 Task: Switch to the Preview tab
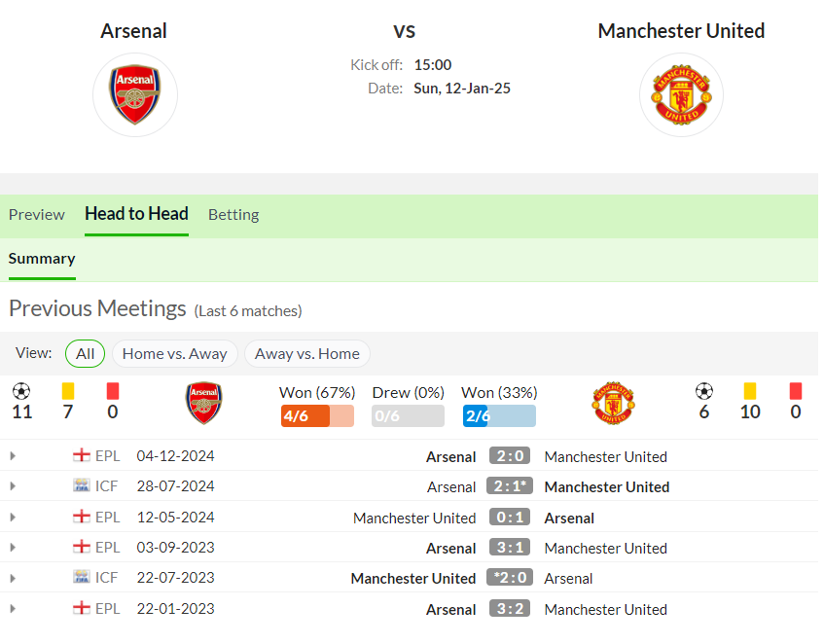coord(37,215)
